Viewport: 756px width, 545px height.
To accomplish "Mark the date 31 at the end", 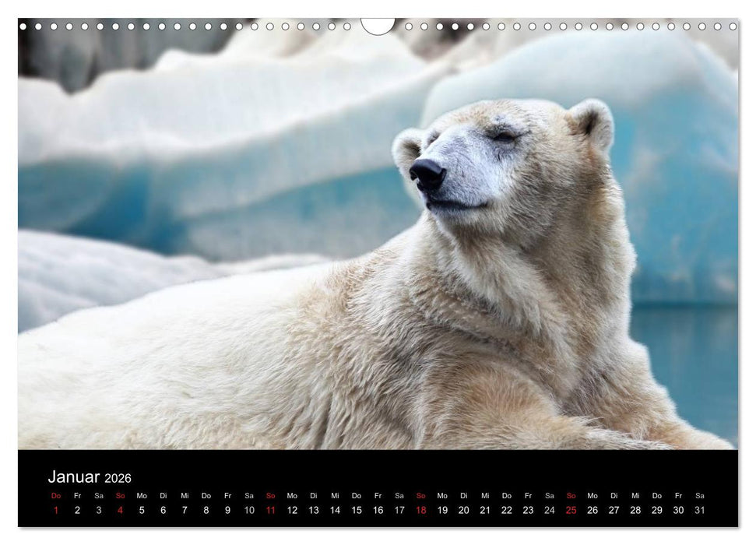I will click(x=698, y=511).
